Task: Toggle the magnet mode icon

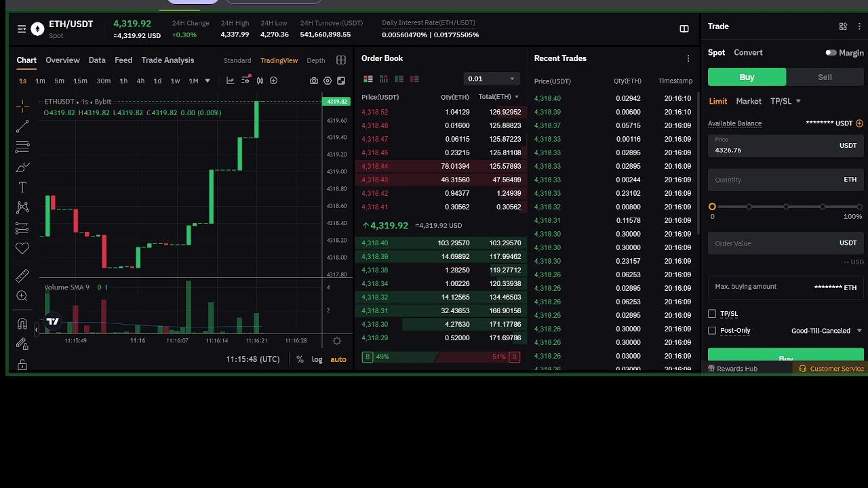Action: click(x=22, y=323)
